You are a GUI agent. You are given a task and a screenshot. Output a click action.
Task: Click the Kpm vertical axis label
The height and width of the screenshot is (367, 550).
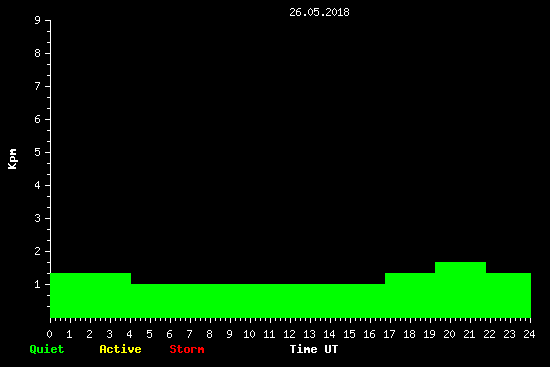point(13,159)
